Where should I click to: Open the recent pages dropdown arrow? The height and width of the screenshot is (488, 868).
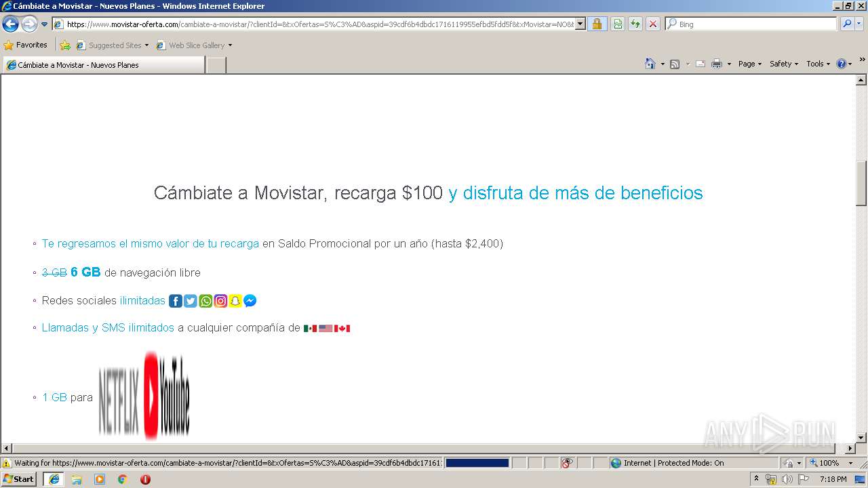pyautogui.click(x=45, y=24)
